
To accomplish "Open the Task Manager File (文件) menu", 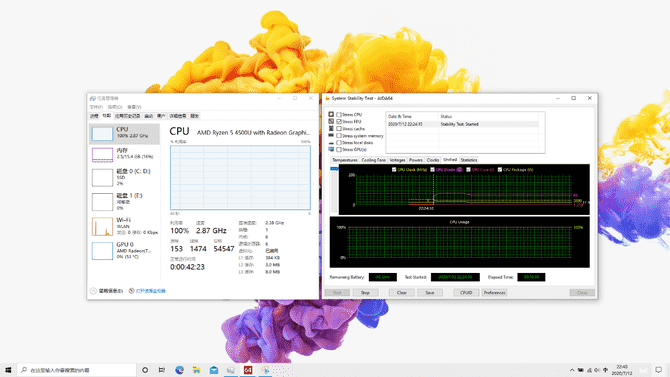I will coord(96,107).
